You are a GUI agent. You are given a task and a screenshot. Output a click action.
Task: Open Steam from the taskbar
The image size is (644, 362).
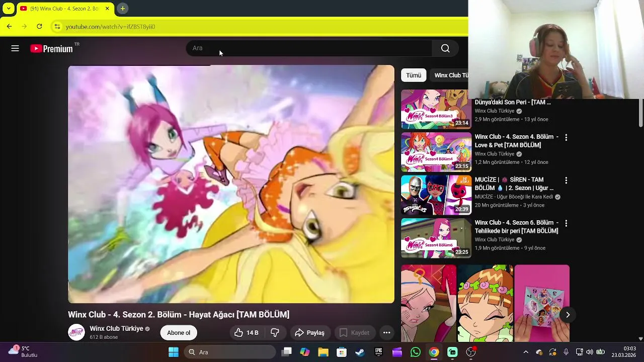click(x=360, y=352)
